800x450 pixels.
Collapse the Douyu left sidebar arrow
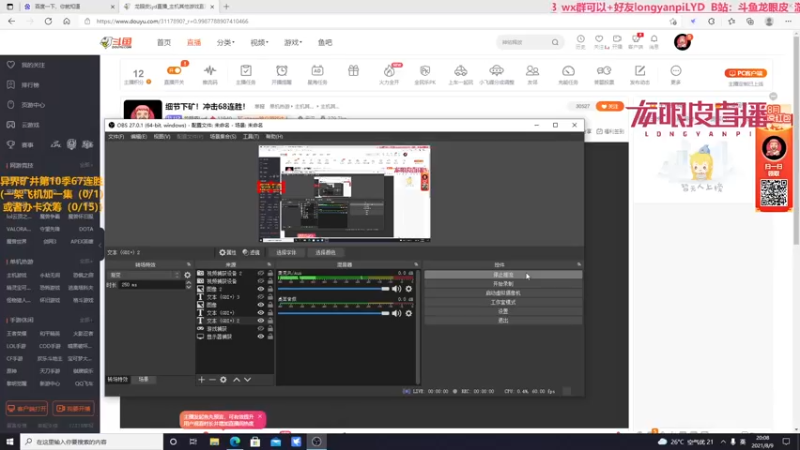pyautogui.click(x=101, y=245)
